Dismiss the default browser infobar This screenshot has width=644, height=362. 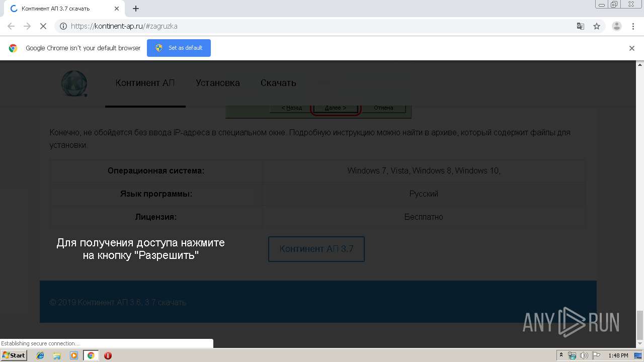(632, 48)
